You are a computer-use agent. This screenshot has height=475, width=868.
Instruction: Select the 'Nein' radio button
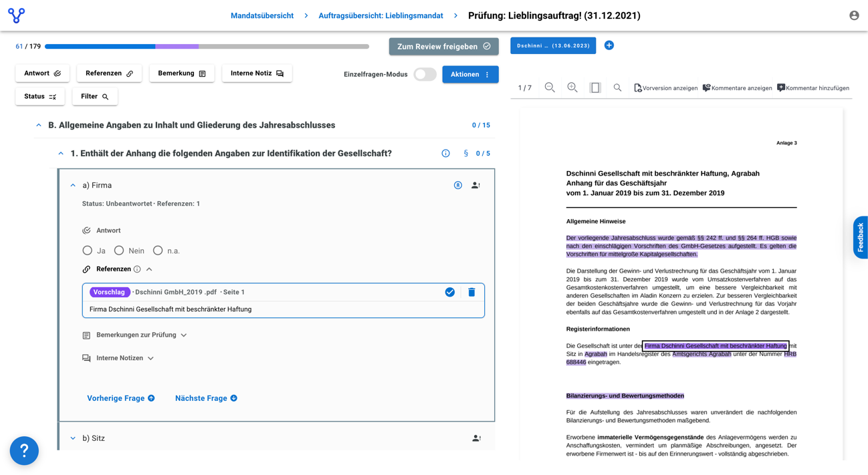coord(119,251)
